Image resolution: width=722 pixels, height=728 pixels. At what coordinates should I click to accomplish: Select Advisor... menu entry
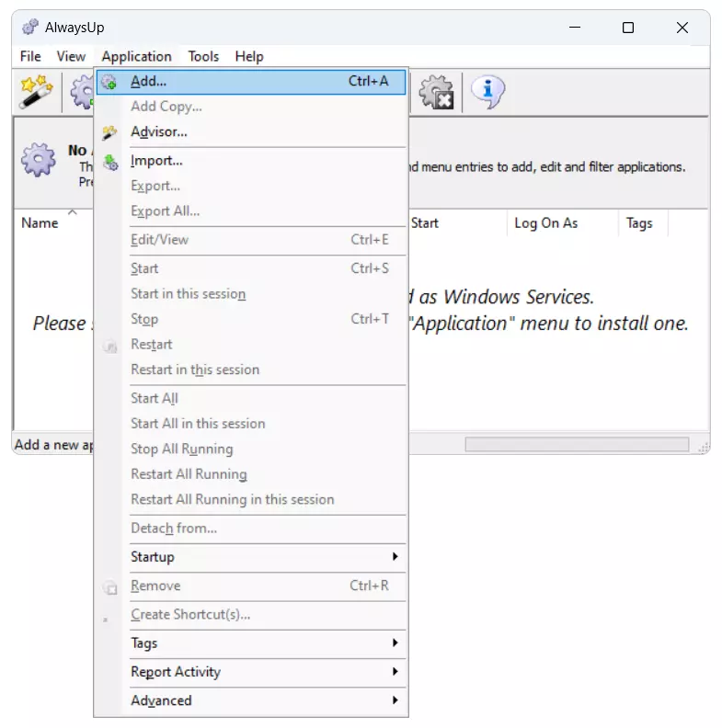point(251,131)
